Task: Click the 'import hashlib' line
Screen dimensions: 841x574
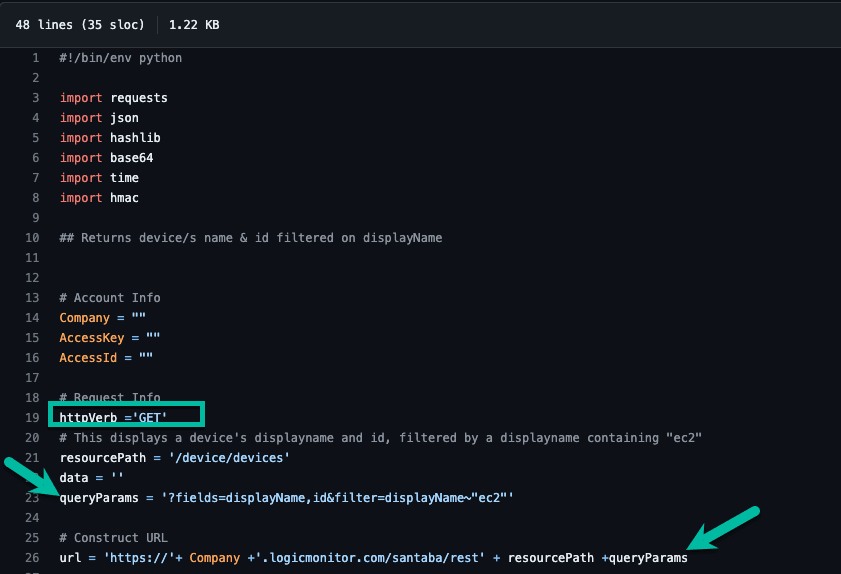Action: point(110,138)
